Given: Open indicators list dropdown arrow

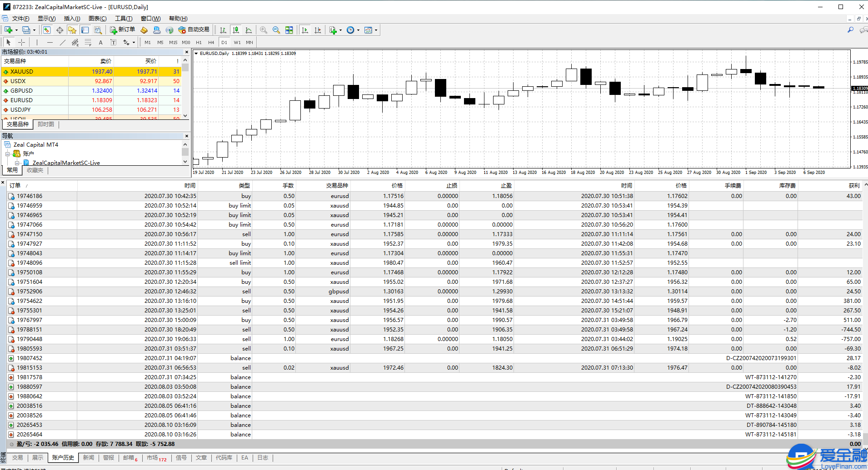Looking at the screenshot, I should pos(340,30).
